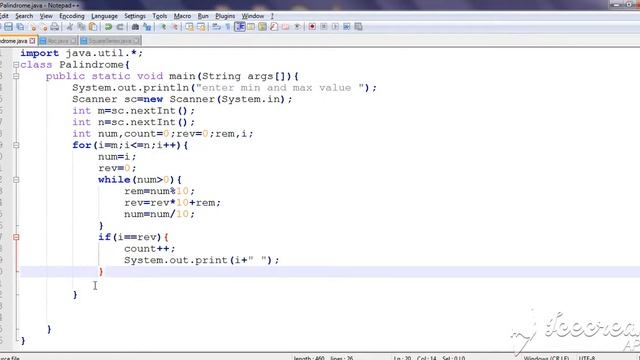Click the Stop Recording macro icon

click(323, 27)
